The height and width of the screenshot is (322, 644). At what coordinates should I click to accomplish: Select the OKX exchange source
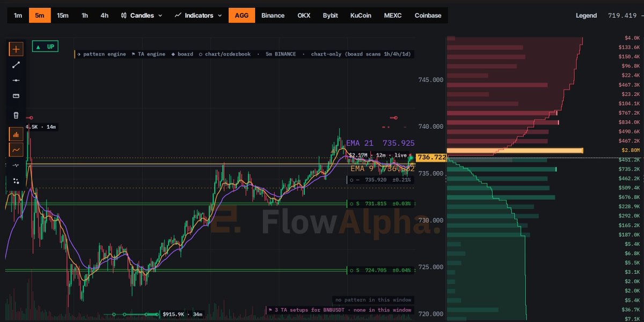coord(304,16)
